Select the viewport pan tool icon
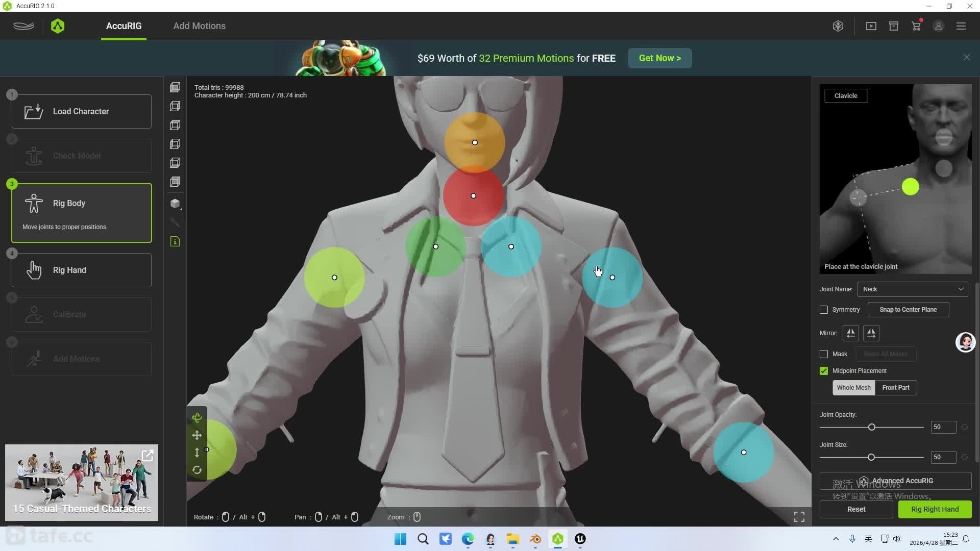Image resolution: width=980 pixels, height=551 pixels. click(197, 435)
